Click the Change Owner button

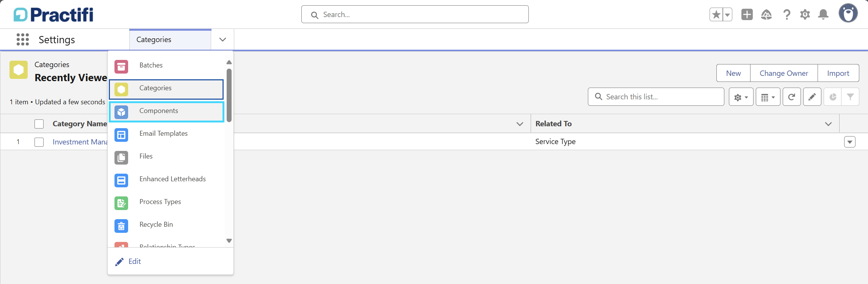tap(784, 73)
